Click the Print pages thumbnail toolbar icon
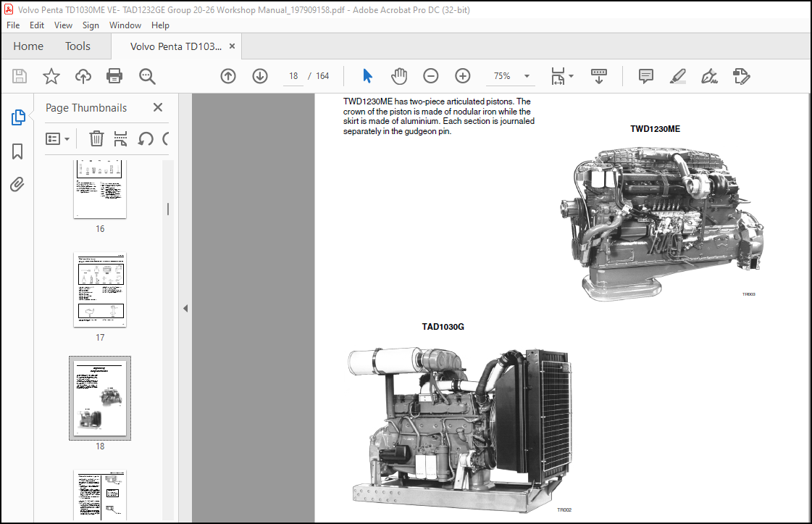This screenshot has width=812, height=524. (x=121, y=139)
